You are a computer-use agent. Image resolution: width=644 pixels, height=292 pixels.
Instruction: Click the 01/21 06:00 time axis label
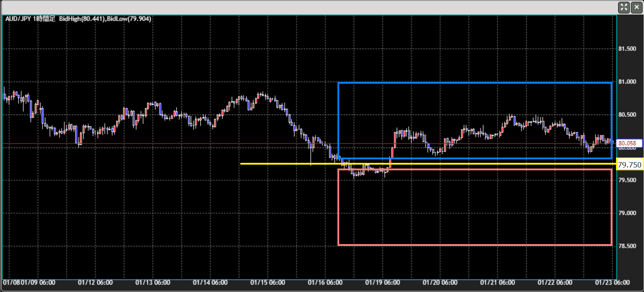[498, 282]
